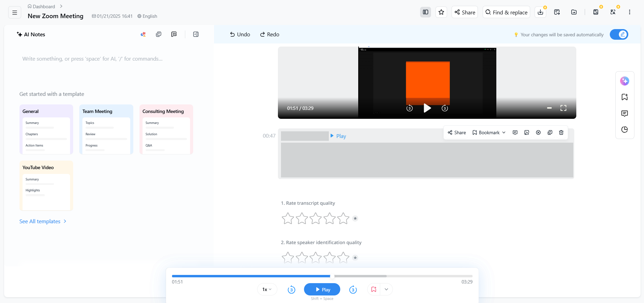Image resolution: width=644 pixels, height=303 pixels.
Task: Expand the breadcrumb chevron after Dashboard
Action: tap(61, 6)
